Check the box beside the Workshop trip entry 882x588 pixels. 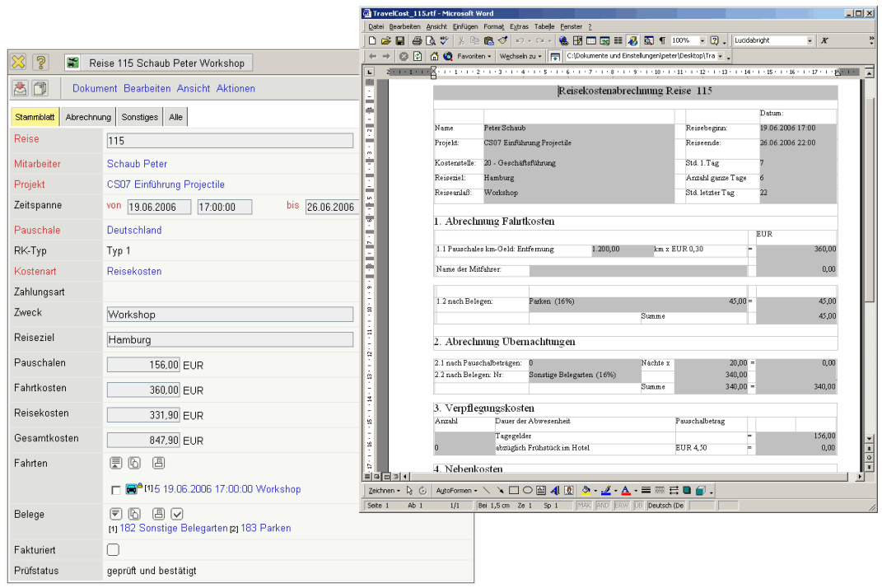pos(115,490)
